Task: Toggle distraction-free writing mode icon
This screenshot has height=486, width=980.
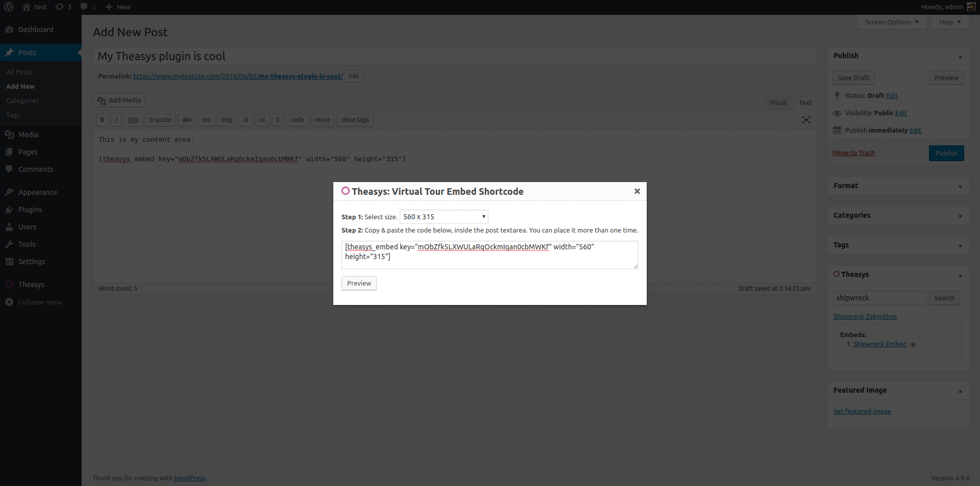Action: [806, 120]
